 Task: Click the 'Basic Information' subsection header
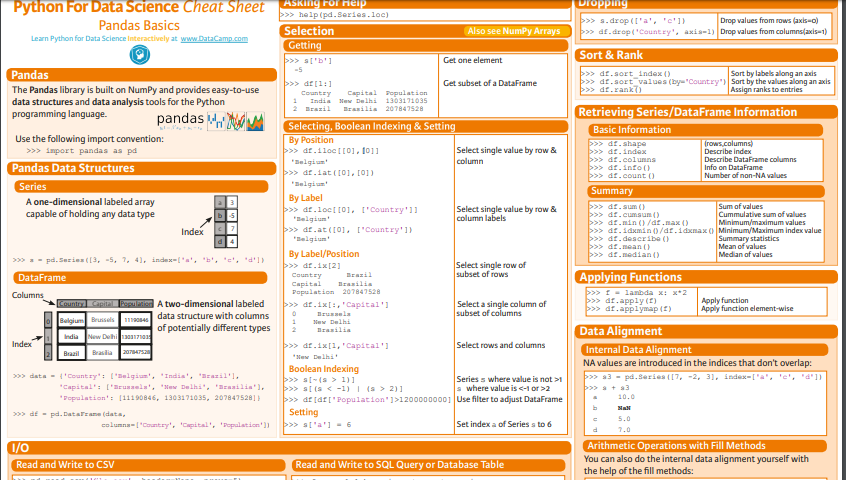705,130
